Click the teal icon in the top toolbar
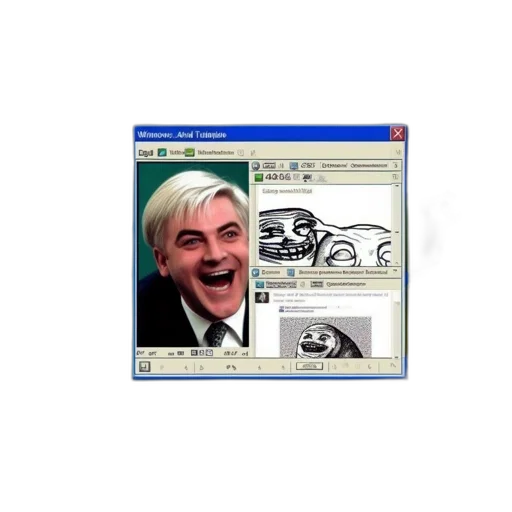 pos(162,152)
